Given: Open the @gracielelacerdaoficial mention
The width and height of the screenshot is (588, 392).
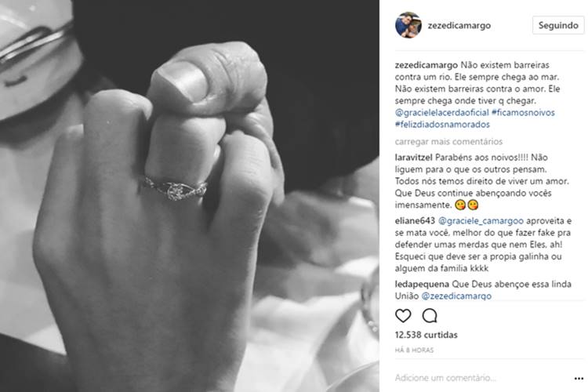Looking at the screenshot, I should coord(441,113).
